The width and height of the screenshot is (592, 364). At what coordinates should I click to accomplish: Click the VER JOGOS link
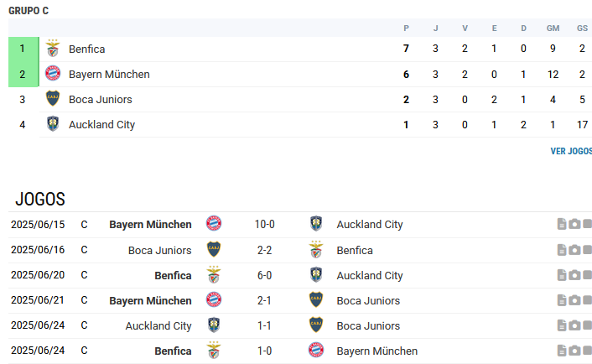[571, 152]
